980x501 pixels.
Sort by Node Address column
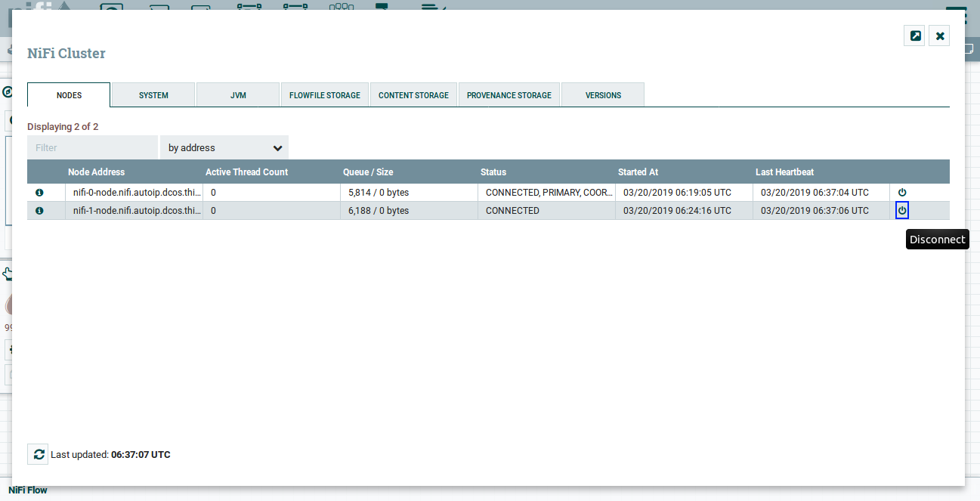(x=96, y=172)
